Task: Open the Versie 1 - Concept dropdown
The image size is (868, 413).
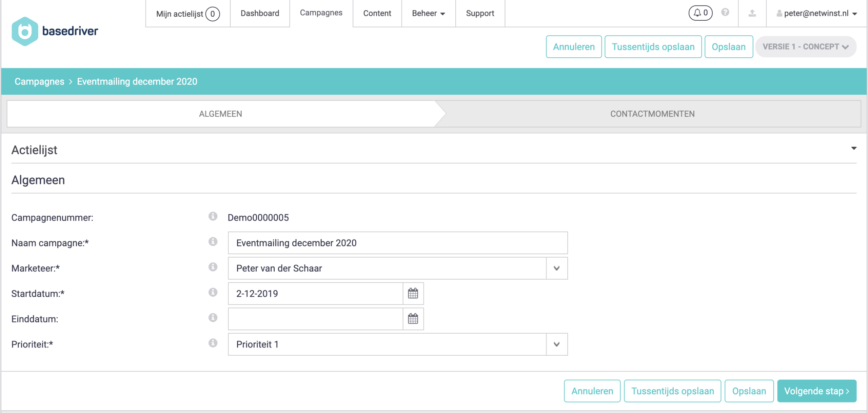Action: 806,47
